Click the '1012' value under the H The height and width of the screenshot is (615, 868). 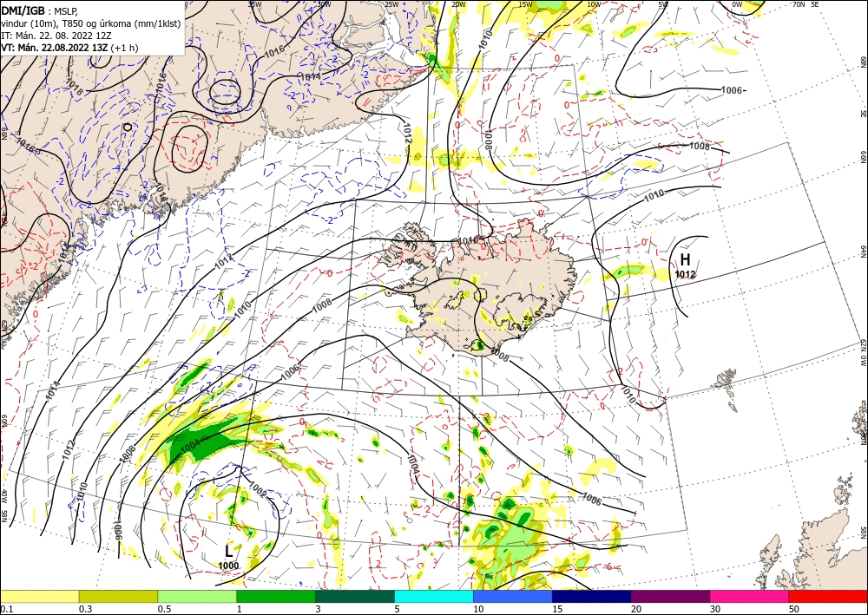click(685, 274)
